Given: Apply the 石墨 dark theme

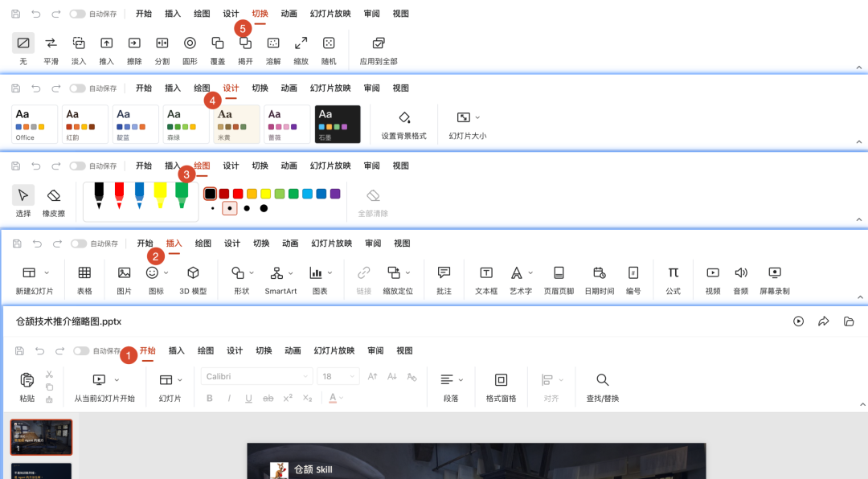Looking at the screenshot, I should [x=338, y=124].
